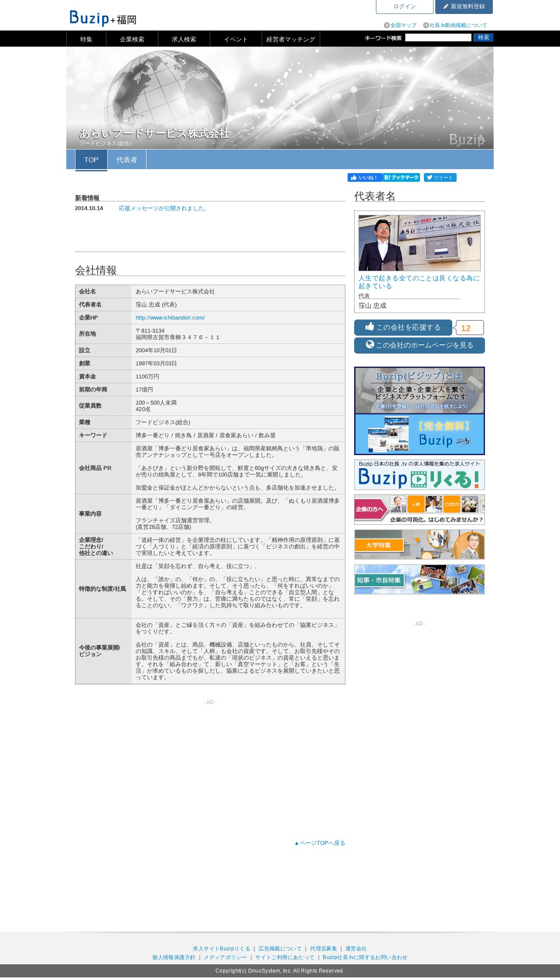This screenshot has width=560, height=980.
Task: Open the 特集 menu item
Action: (x=86, y=39)
